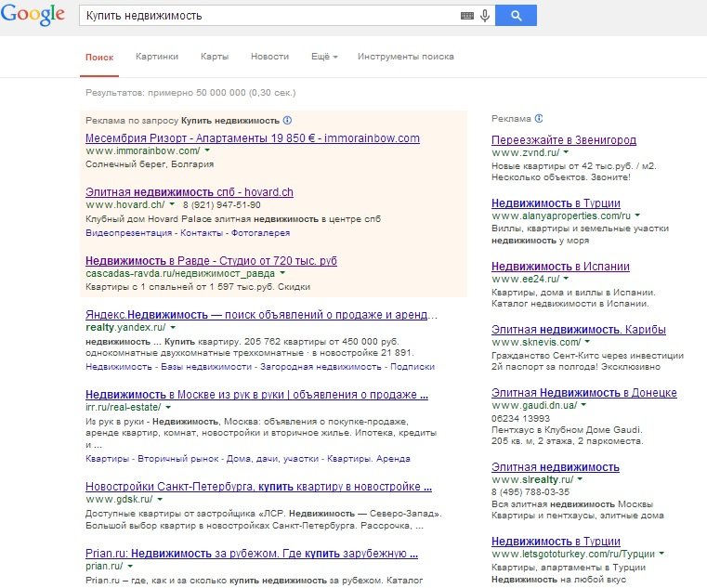Open the on-screen keyboard icon in search box
Screen dimensions: 707x588
click(467, 16)
